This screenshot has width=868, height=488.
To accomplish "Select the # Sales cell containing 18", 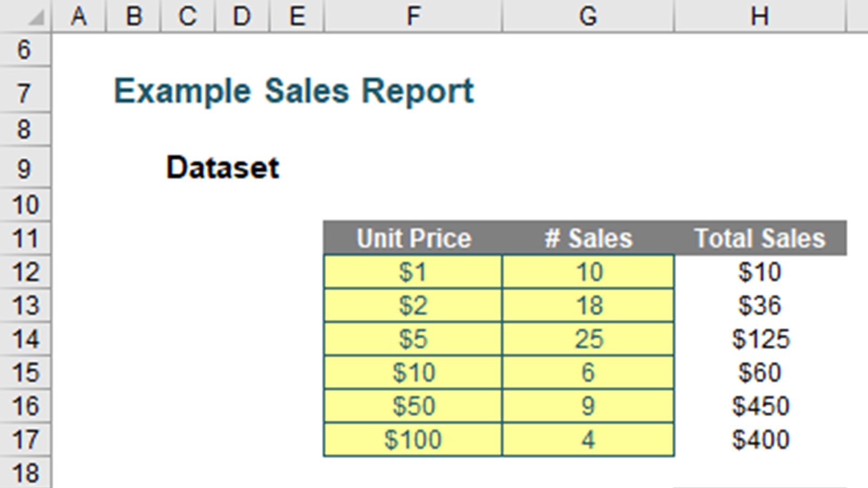I will [x=589, y=306].
